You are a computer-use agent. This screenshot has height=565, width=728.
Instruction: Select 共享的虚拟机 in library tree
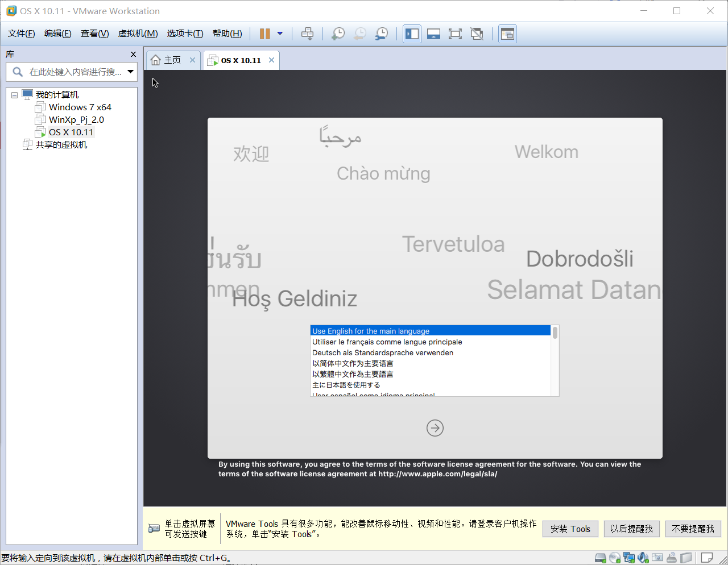point(61,145)
